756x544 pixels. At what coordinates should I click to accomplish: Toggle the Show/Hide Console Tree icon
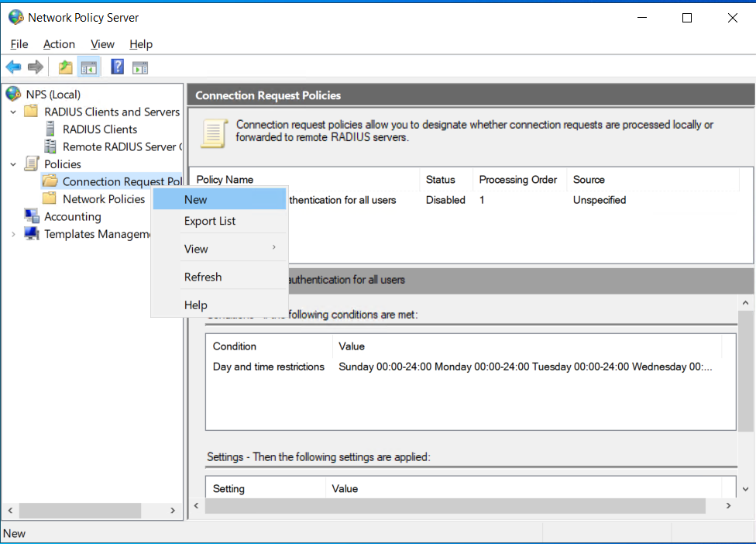pyautogui.click(x=89, y=67)
